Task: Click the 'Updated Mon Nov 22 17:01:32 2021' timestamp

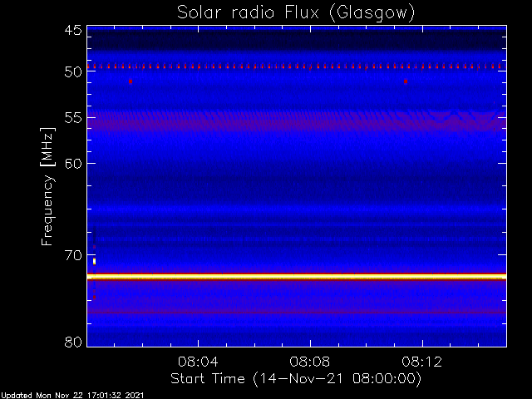Action: [x=72, y=396]
